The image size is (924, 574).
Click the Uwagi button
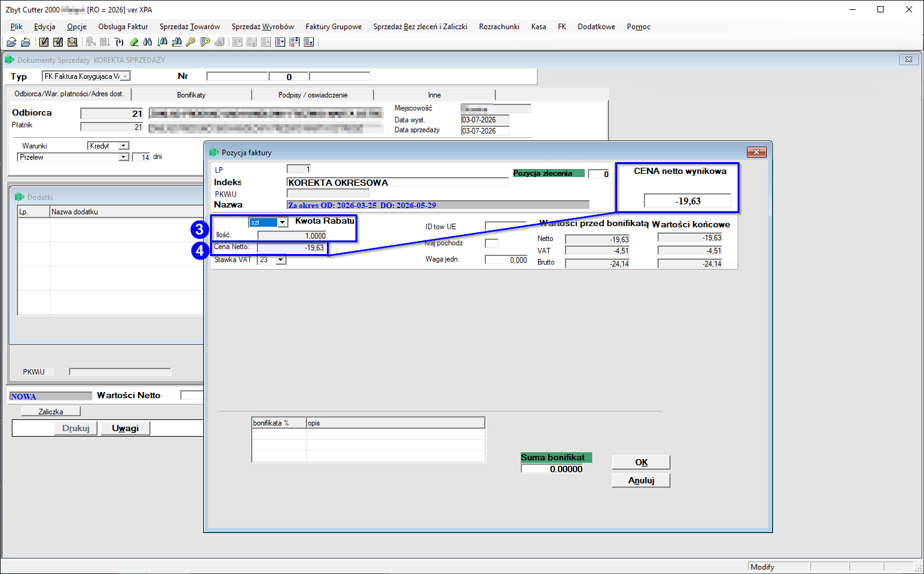point(126,428)
